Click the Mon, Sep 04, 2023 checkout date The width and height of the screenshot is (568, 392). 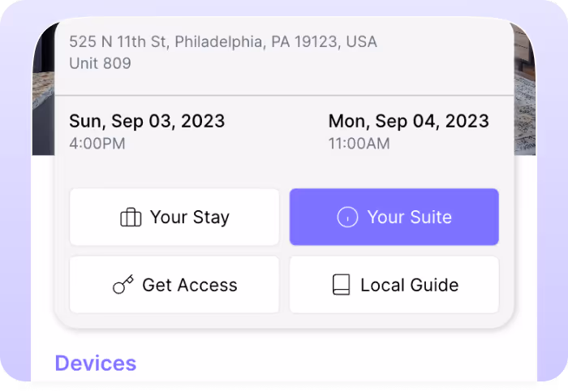pos(408,121)
